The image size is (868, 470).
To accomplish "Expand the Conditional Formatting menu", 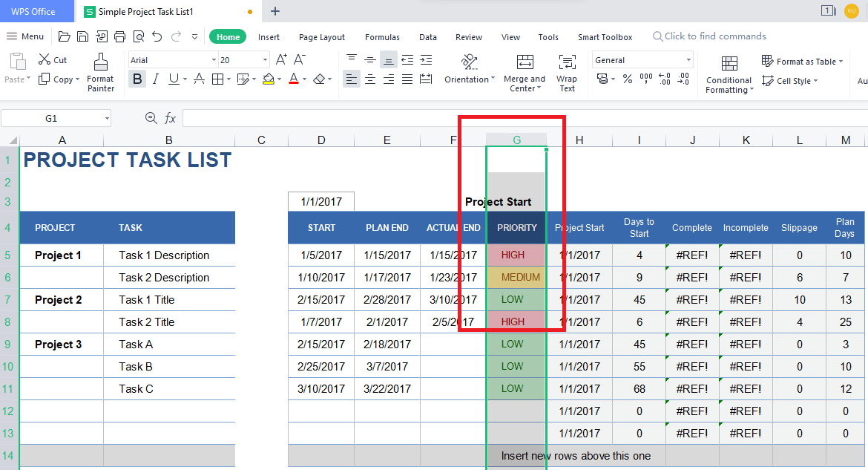I will pos(729,74).
